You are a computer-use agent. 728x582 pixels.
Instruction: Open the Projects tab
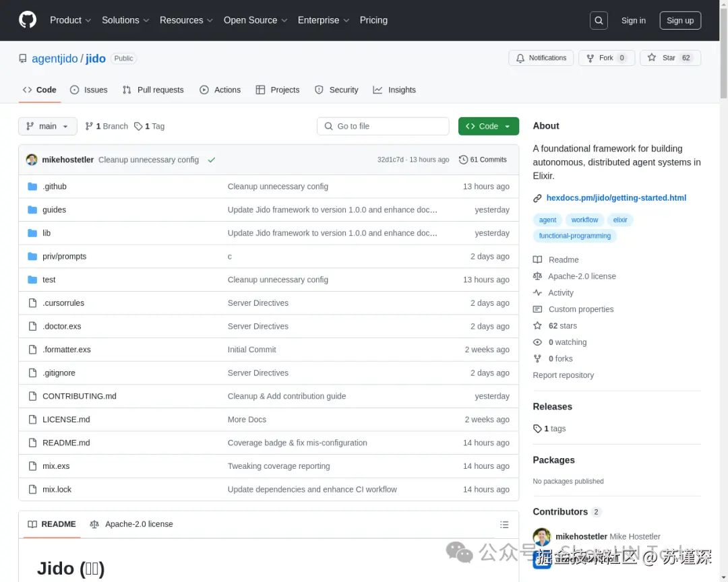point(278,90)
